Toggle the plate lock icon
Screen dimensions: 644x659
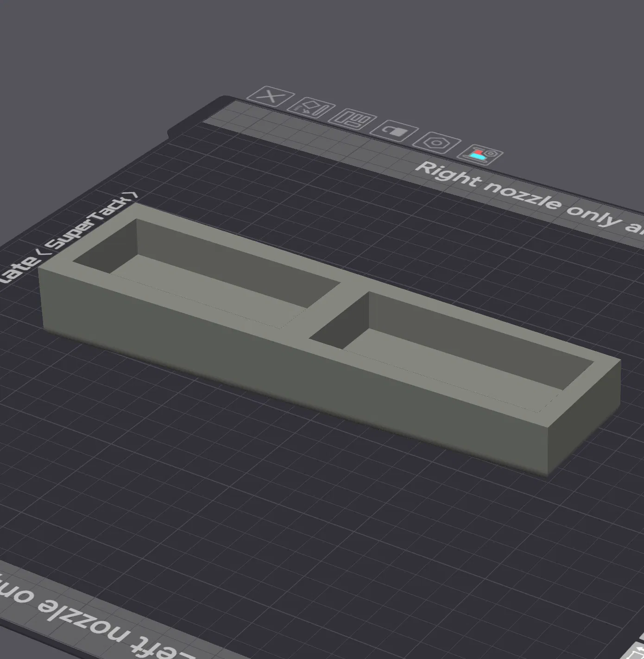pos(394,132)
